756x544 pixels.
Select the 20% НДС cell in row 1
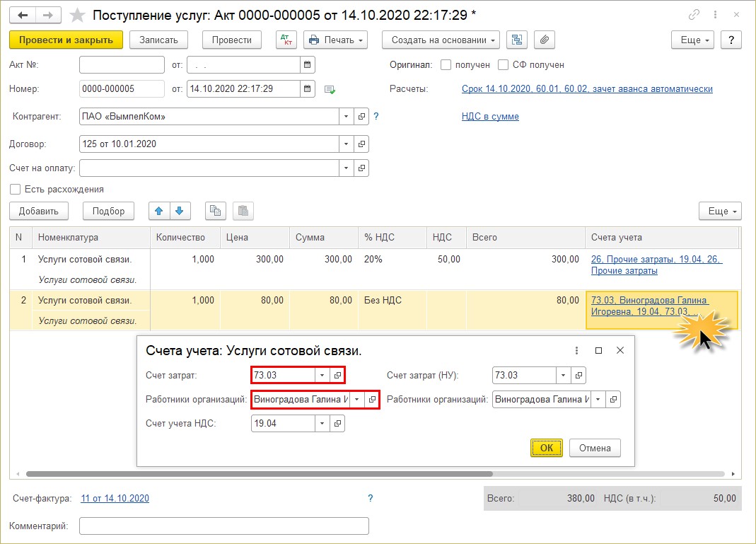point(392,269)
